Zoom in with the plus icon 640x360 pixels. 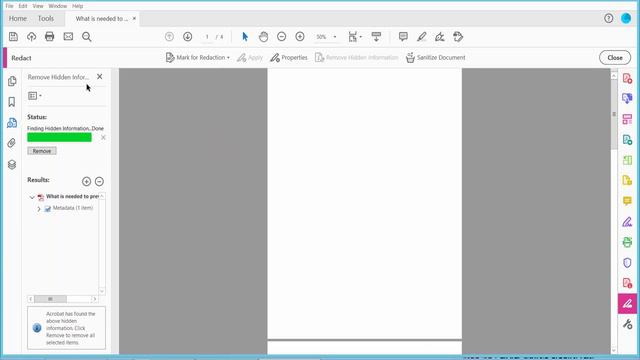(300, 37)
